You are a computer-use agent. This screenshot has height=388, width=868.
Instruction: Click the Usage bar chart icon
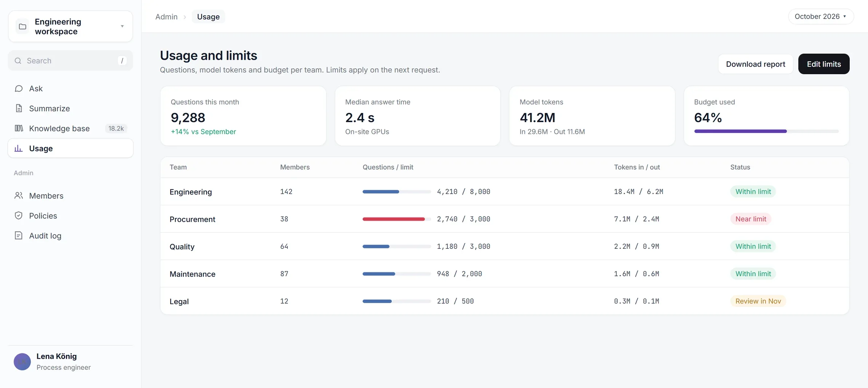19,148
